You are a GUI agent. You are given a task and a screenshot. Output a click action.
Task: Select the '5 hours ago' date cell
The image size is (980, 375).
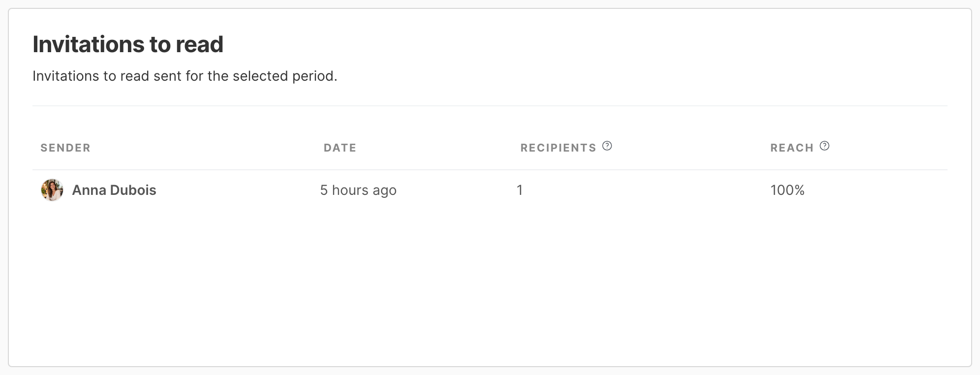coord(358,190)
